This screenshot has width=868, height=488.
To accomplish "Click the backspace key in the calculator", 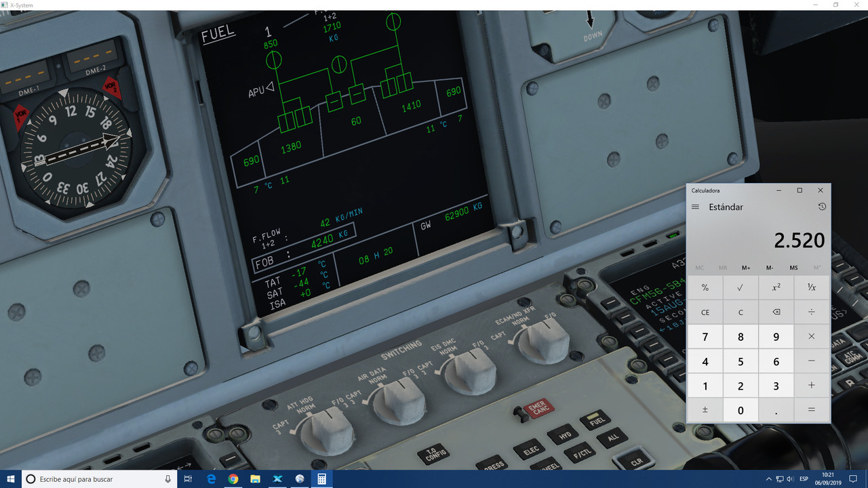I will pos(776,312).
